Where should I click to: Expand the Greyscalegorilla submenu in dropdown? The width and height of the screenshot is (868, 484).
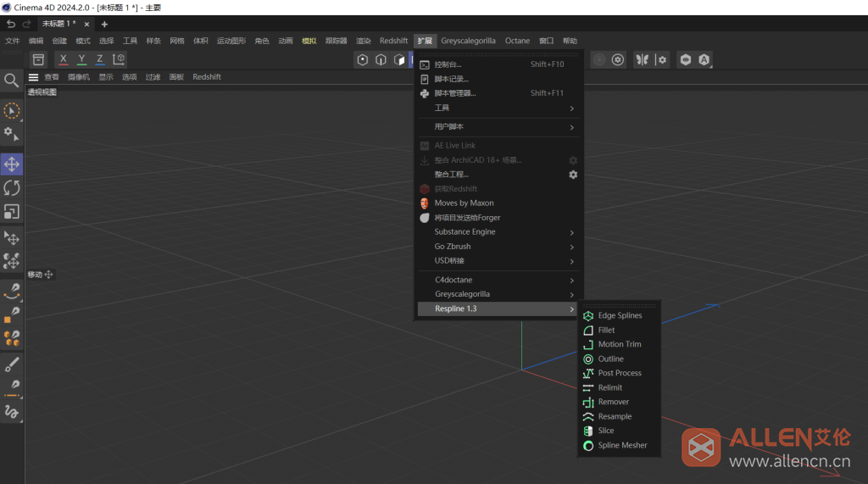pos(498,295)
